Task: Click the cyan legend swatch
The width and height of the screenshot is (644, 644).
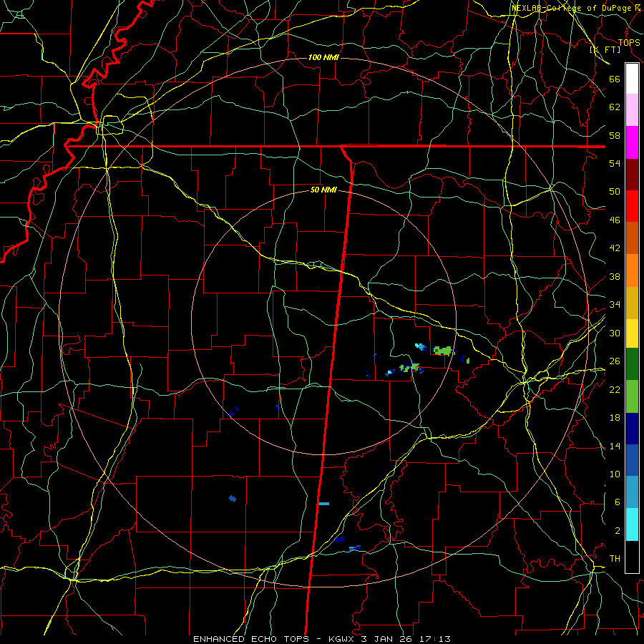Action: tap(632, 525)
